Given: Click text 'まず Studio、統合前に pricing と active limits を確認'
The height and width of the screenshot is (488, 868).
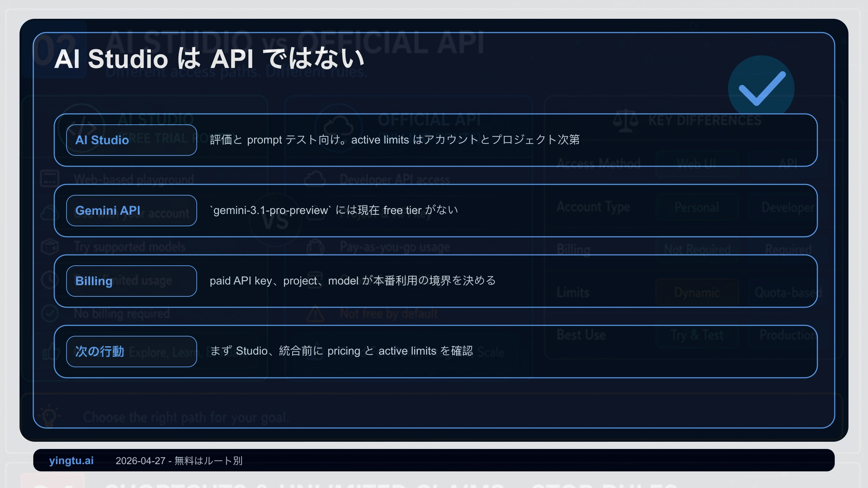Looking at the screenshot, I should click(341, 351).
